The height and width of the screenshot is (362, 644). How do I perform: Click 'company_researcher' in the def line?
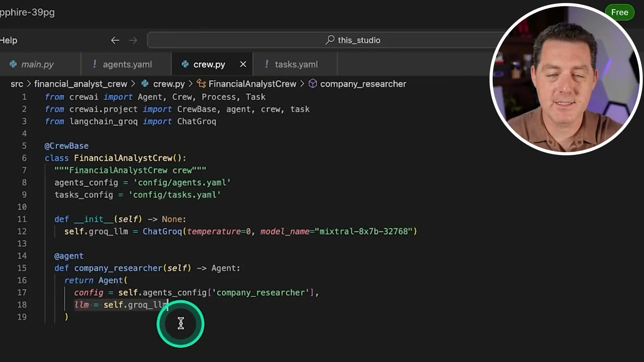118,268
